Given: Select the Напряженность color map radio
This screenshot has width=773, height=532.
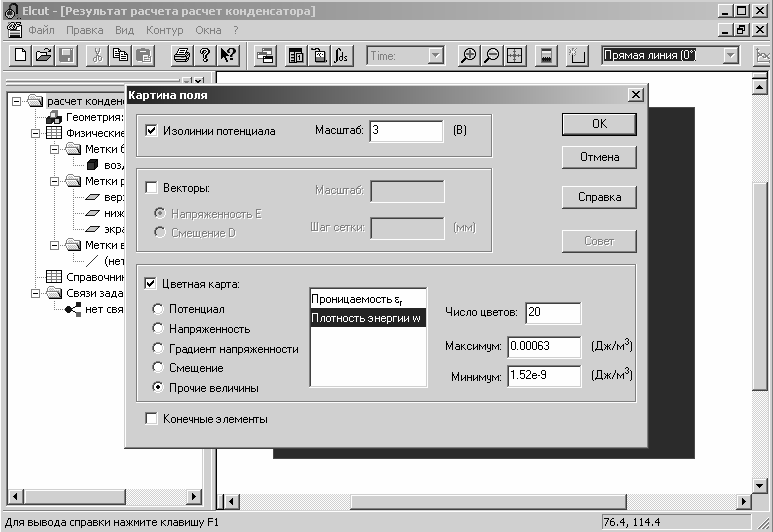Looking at the screenshot, I should click(x=158, y=328).
